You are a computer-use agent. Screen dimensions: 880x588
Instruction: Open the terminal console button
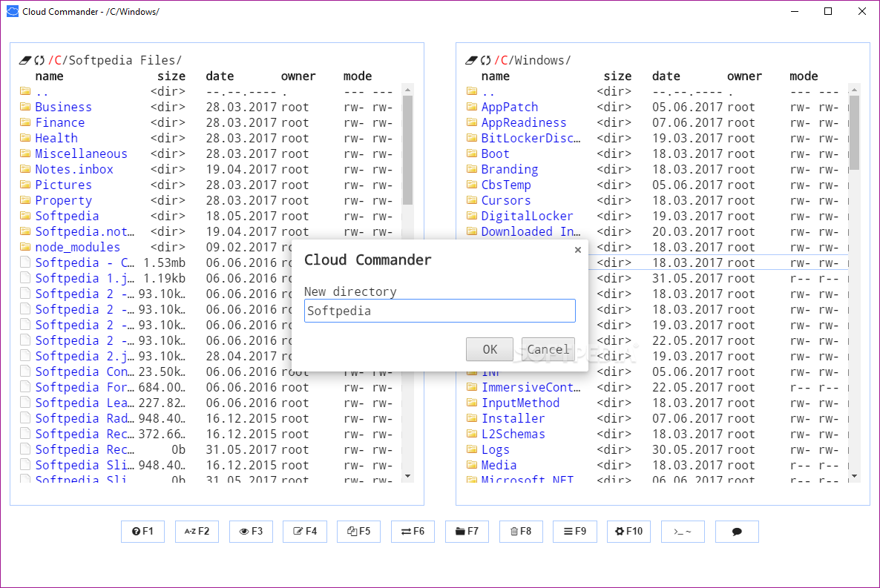[683, 532]
